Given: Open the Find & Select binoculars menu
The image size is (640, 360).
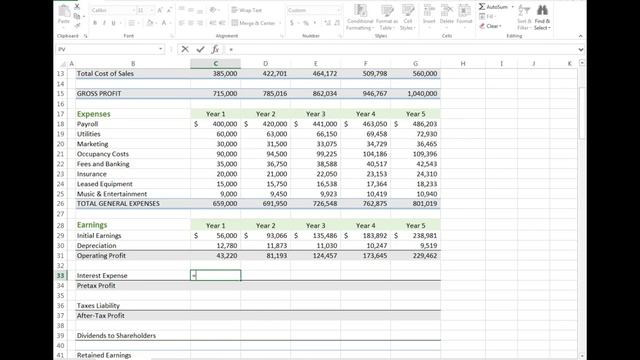Looking at the screenshot, I should pyautogui.click(x=542, y=17).
